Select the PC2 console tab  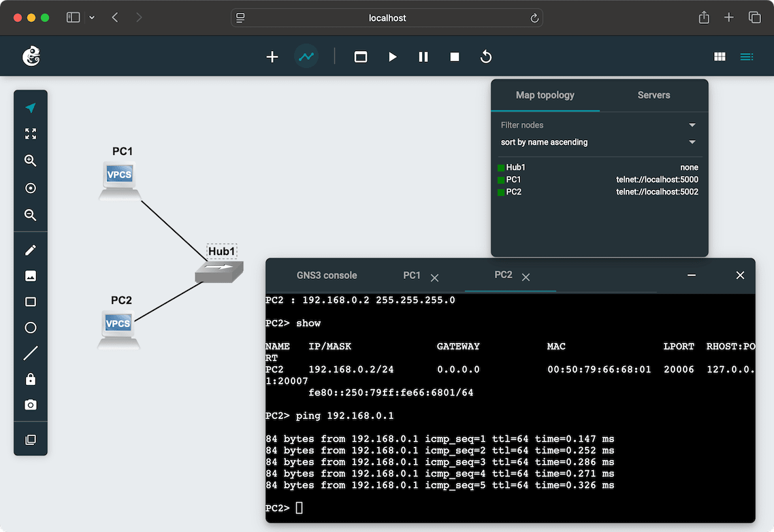[x=503, y=275]
